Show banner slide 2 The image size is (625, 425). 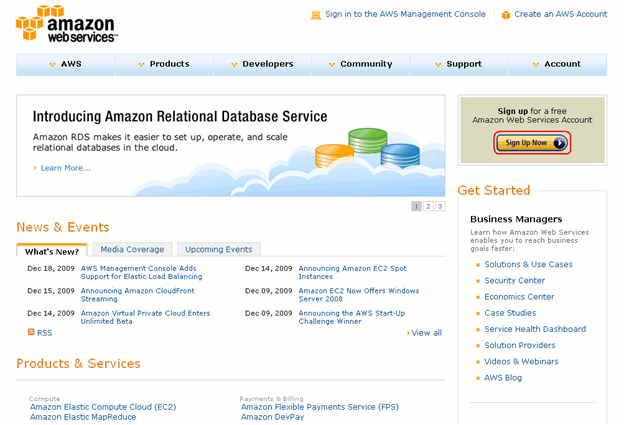click(x=428, y=206)
